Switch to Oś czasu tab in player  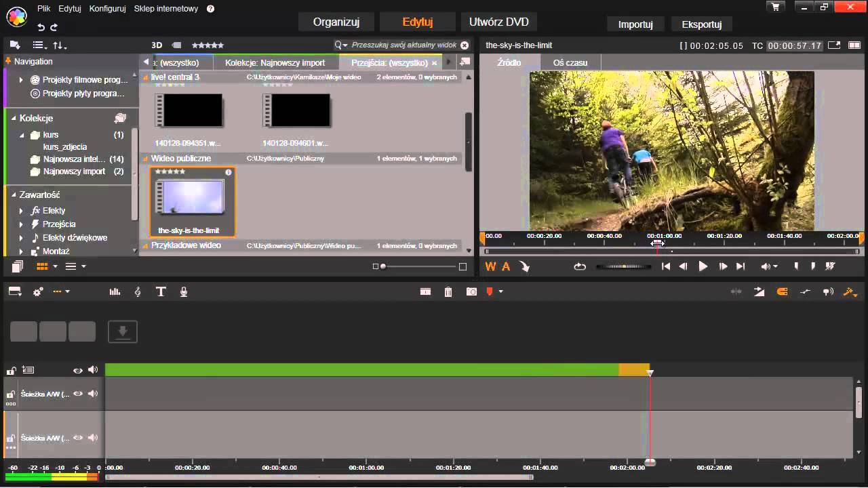coord(570,62)
